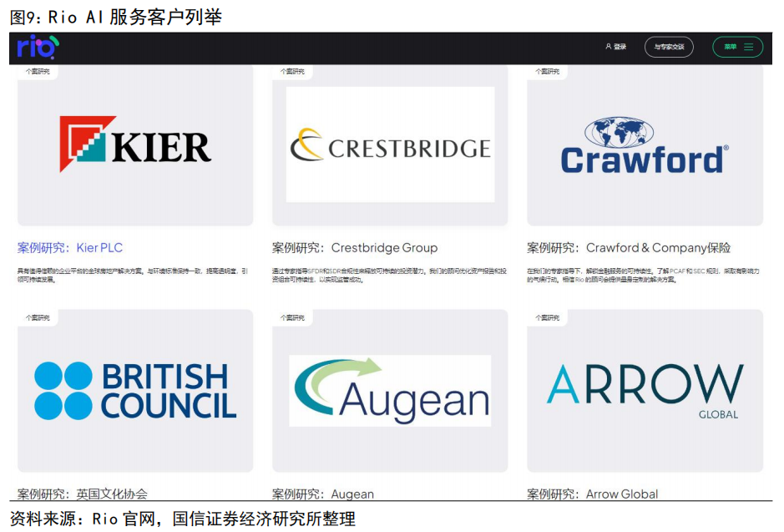Open the Kier logo card
This screenshot has width=784, height=532.
(135, 145)
